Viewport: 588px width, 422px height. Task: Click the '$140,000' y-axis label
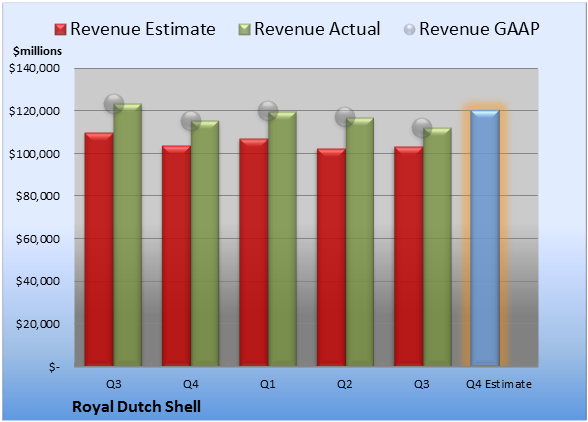[x=34, y=68]
